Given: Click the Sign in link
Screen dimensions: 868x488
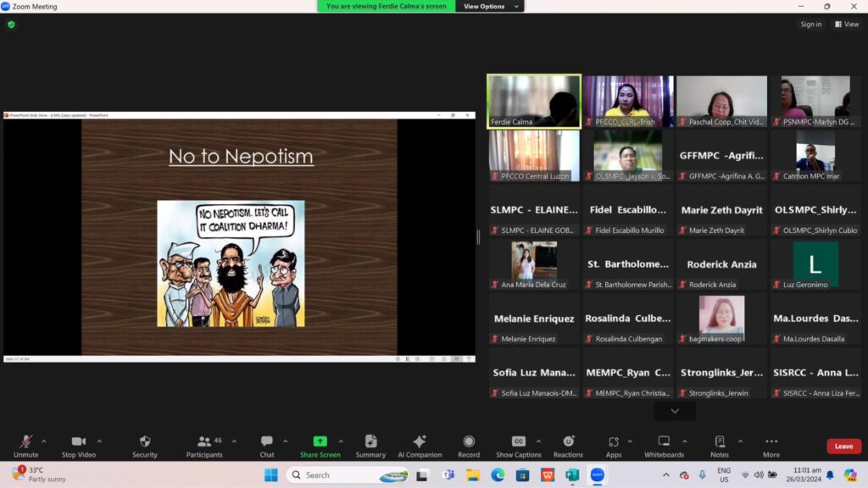Looking at the screenshot, I should (811, 25).
